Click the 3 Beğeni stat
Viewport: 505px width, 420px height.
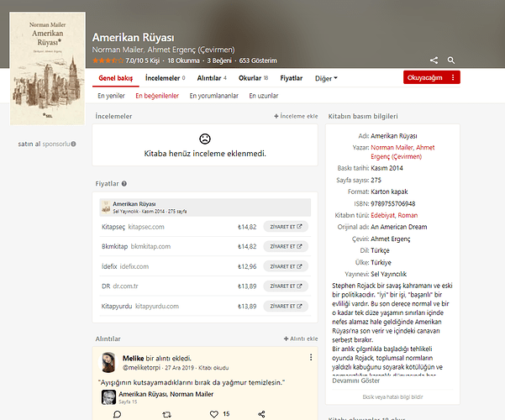(x=219, y=60)
